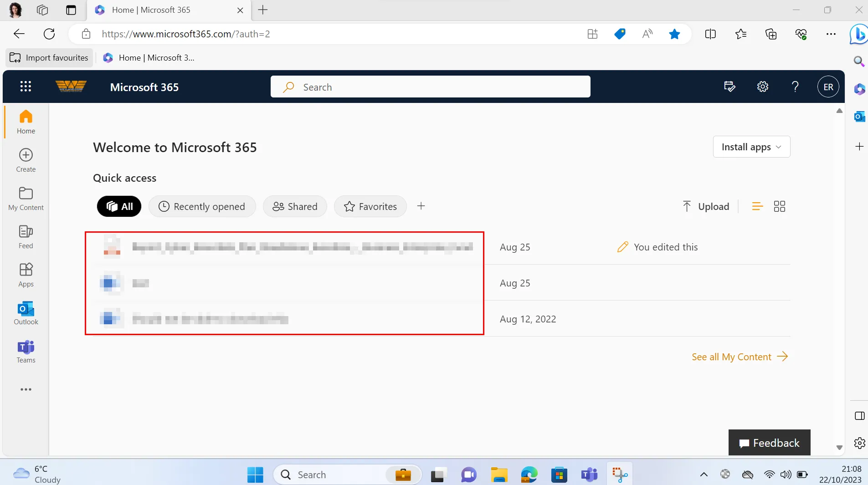Expand the Install apps dropdown
This screenshot has width=868, height=485.
click(751, 147)
